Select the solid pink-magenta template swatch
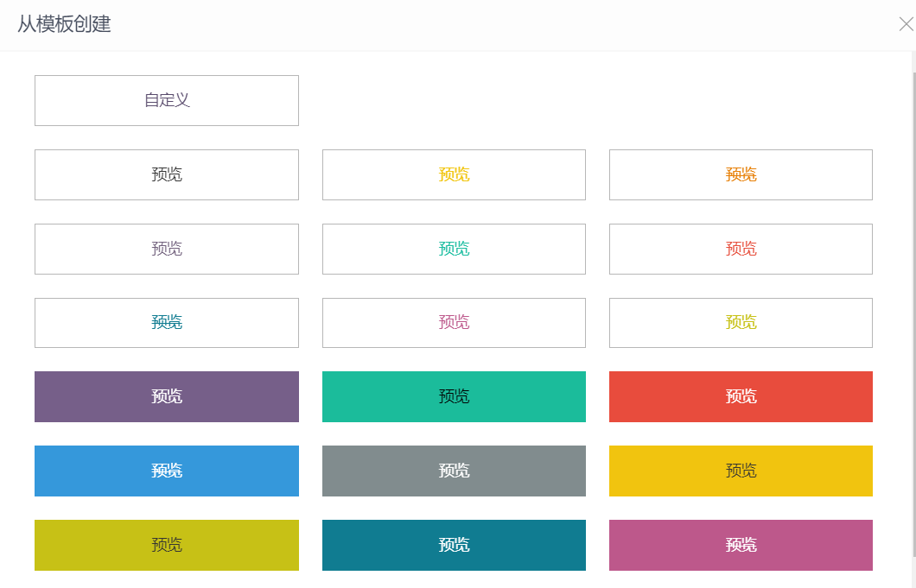Screen dimensions: 916x588 (741, 546)
